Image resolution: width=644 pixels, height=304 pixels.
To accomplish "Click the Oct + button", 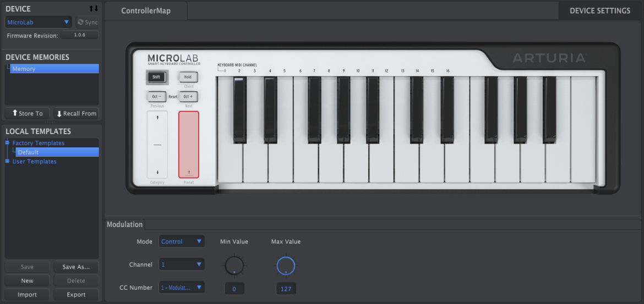I will tap(188, 97).
